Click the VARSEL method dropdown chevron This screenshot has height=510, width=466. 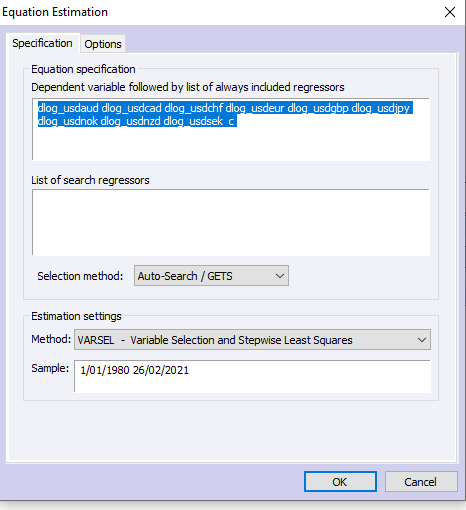pos(422,340)
